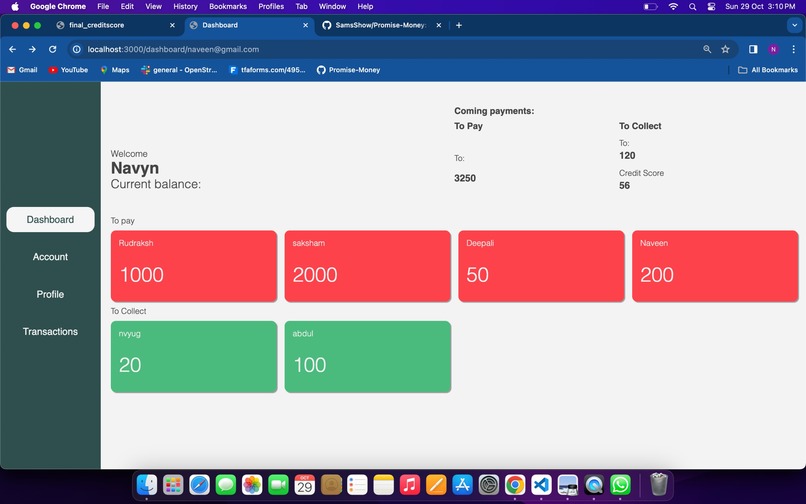Open Music from the dock
Viewport: 806px width, 504px height.
[x=410, y=484]
